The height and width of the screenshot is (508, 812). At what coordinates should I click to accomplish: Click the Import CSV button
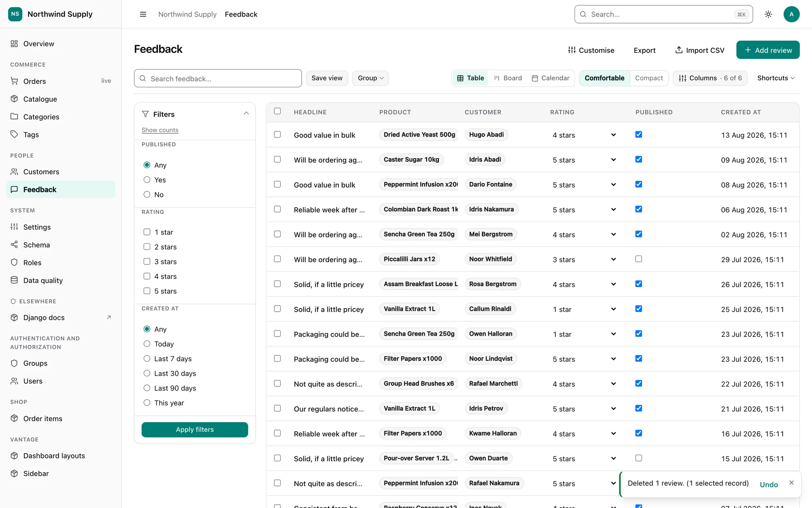pos(700,50)
